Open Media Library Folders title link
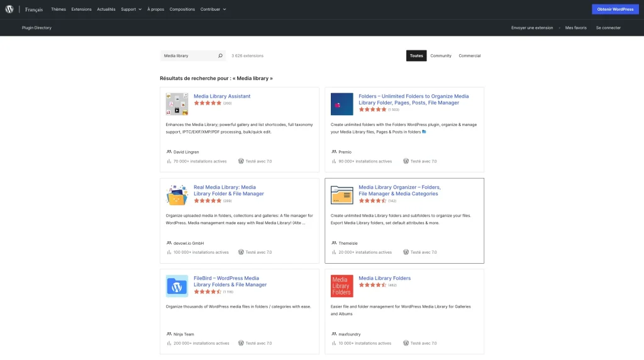This screenshot has width=644, height=360. pyautogui.click(x=384, y=278)
